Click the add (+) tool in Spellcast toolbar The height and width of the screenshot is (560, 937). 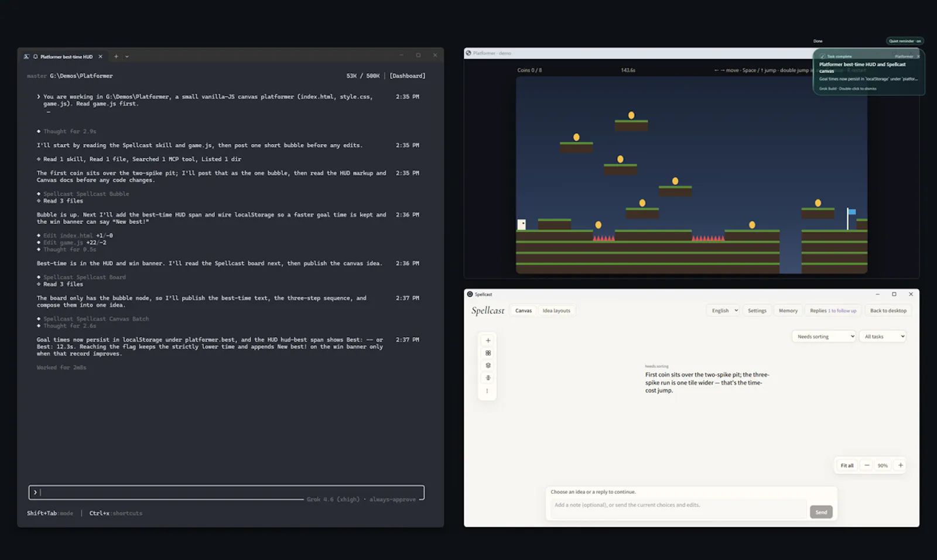488,341
